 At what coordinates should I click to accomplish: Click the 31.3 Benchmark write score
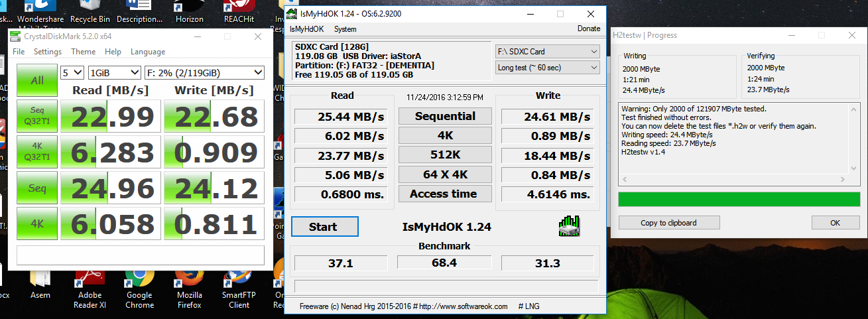click(x=548, y=263)
